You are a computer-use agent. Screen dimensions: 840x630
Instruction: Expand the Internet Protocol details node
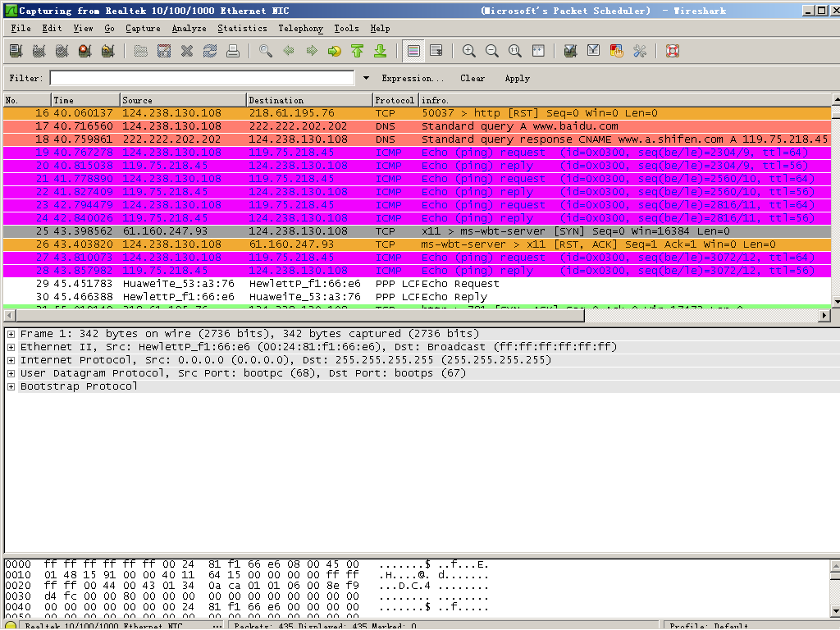[x=11, y=360]
